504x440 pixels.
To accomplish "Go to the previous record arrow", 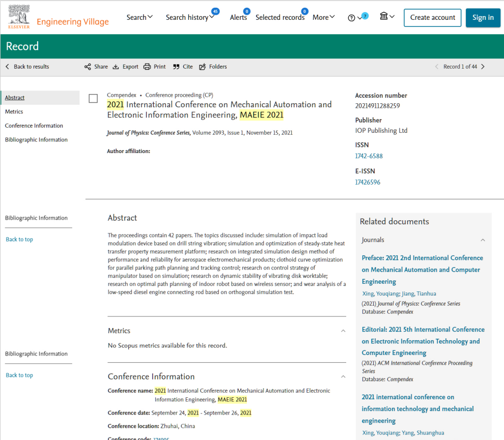I will click(x=436, y=67).
